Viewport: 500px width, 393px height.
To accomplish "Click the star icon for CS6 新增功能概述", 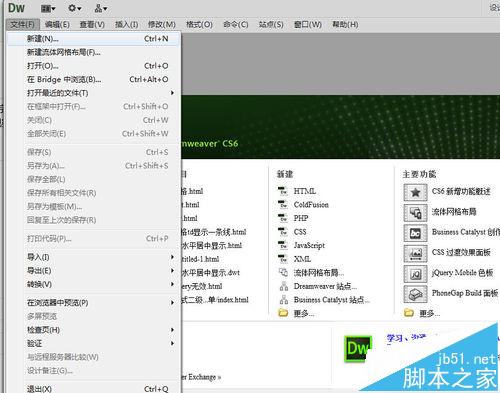I will click(415, 192).
